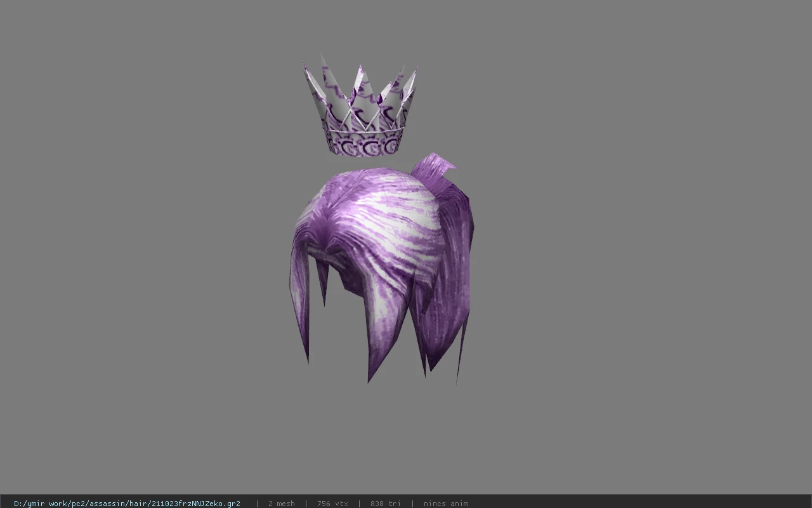Click the "756 vtx" vertex count

point(332,504)
